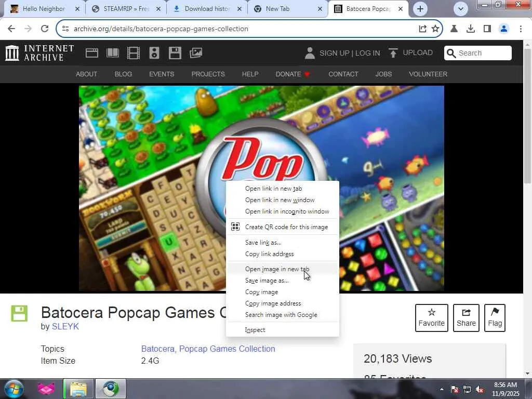The width and height of the screenshot is (532, 399).
Task: Open the DONATE nav link
Action: click(292, 74)
